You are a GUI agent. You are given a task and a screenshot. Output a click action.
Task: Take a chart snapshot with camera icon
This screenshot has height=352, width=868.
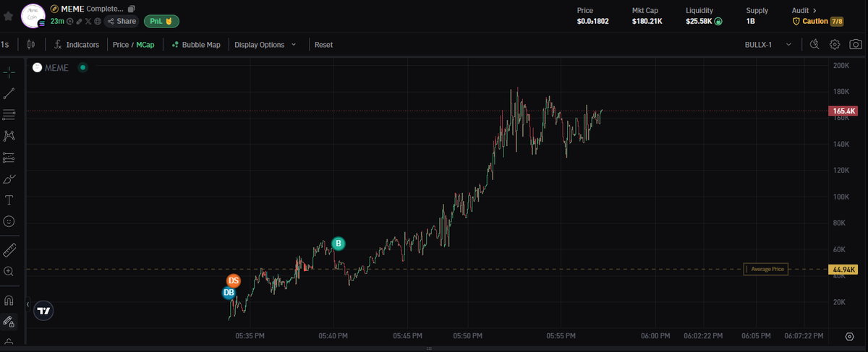[856, 45]
